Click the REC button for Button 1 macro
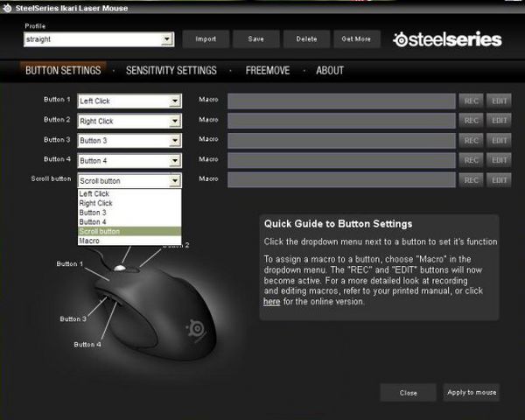 [x=472, y=101]
